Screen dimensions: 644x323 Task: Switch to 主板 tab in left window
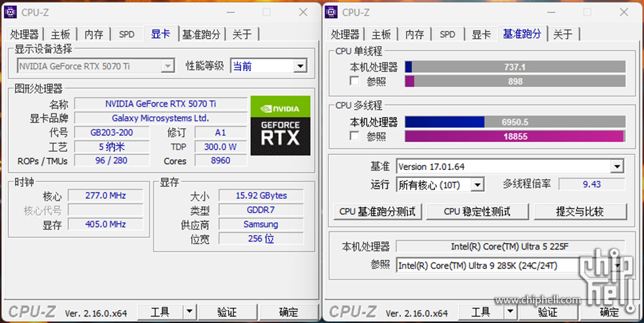coord(60,35)
